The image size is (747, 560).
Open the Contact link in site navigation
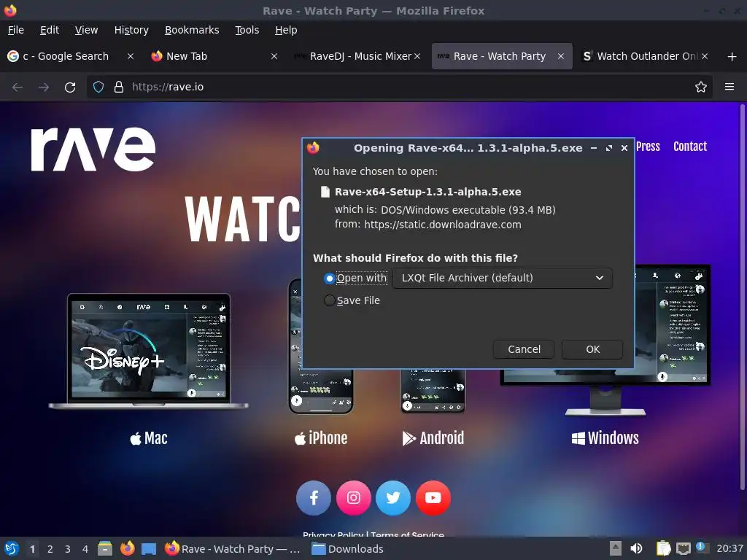coord(690,147)
